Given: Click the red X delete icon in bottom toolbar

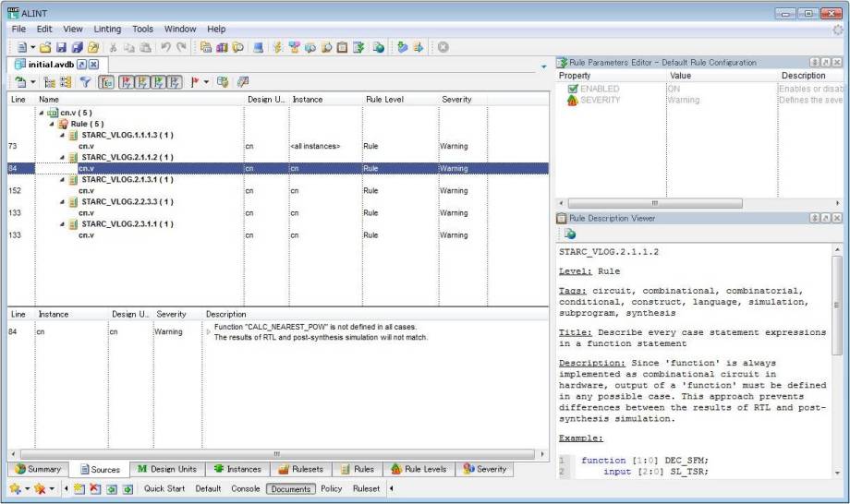Looking at the screenshot, I should pos(95,489).
